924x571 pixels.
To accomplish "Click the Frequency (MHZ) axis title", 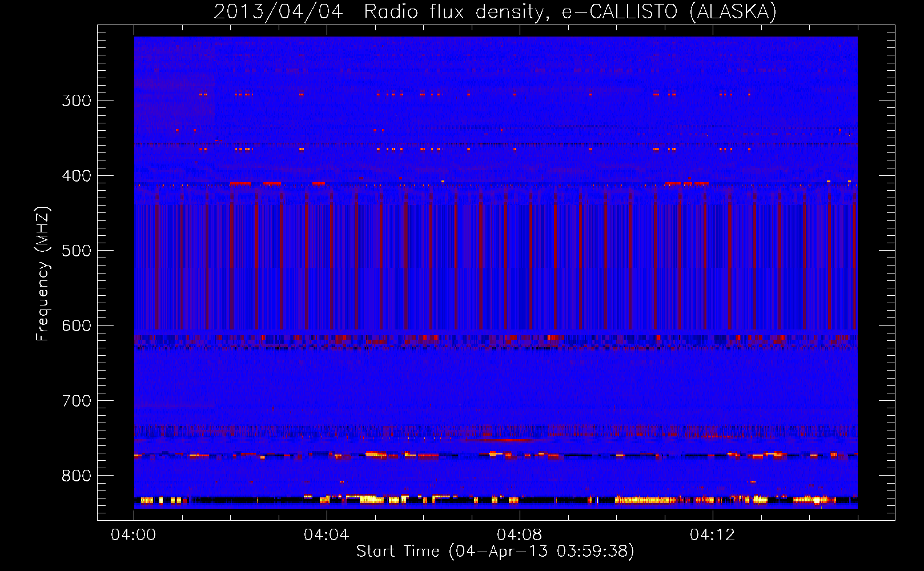I will (43, 274).
